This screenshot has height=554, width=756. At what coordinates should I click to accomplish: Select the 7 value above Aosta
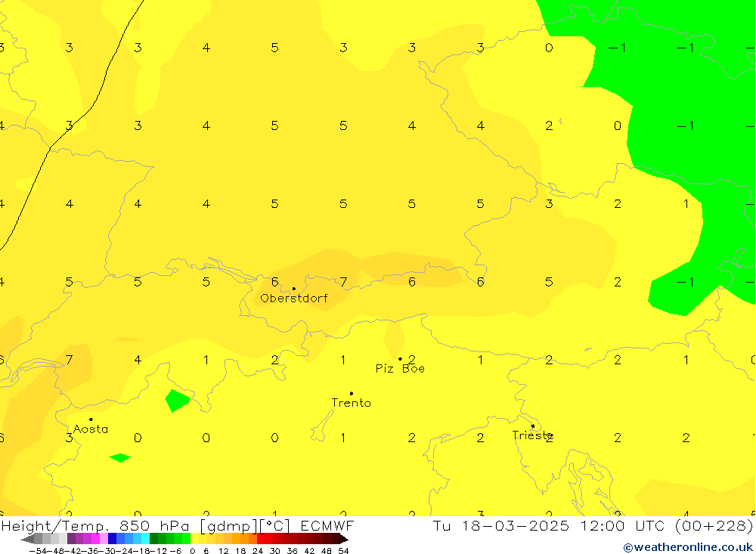pos(70,360)
